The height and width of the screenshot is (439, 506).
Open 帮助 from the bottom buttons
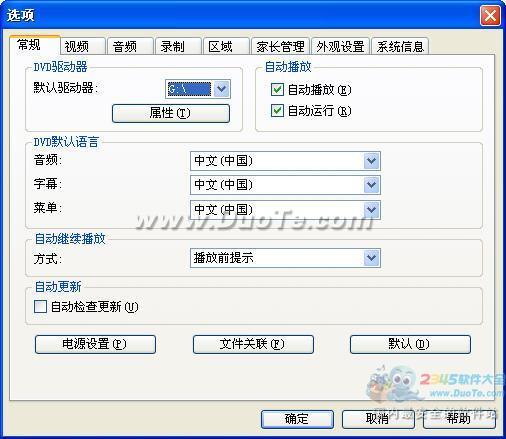[459, 419]
